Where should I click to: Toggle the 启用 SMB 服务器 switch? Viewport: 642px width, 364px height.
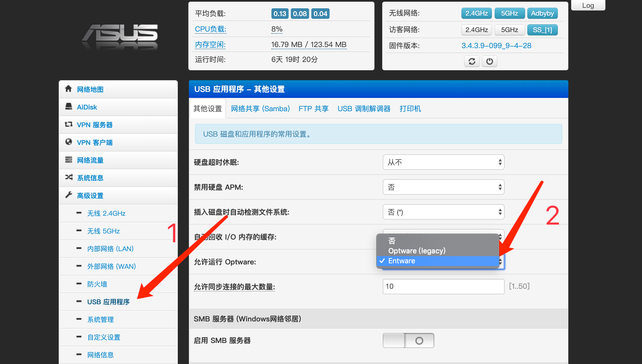pos(408,340)
